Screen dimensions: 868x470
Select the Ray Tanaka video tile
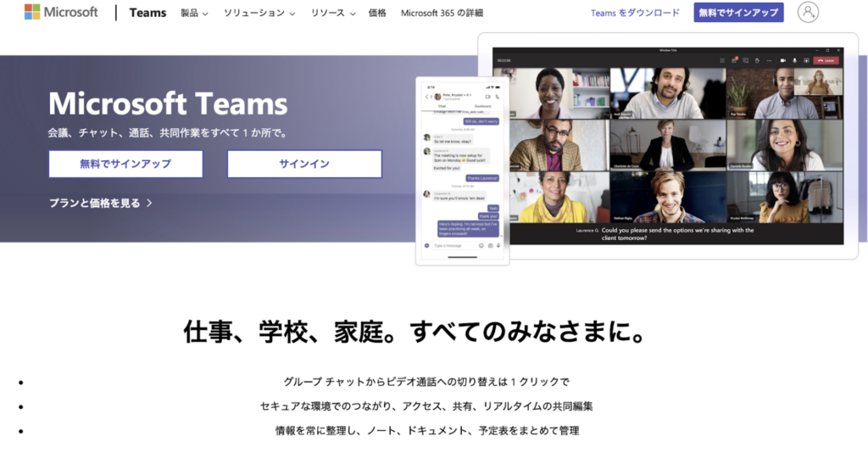[784, 93]
